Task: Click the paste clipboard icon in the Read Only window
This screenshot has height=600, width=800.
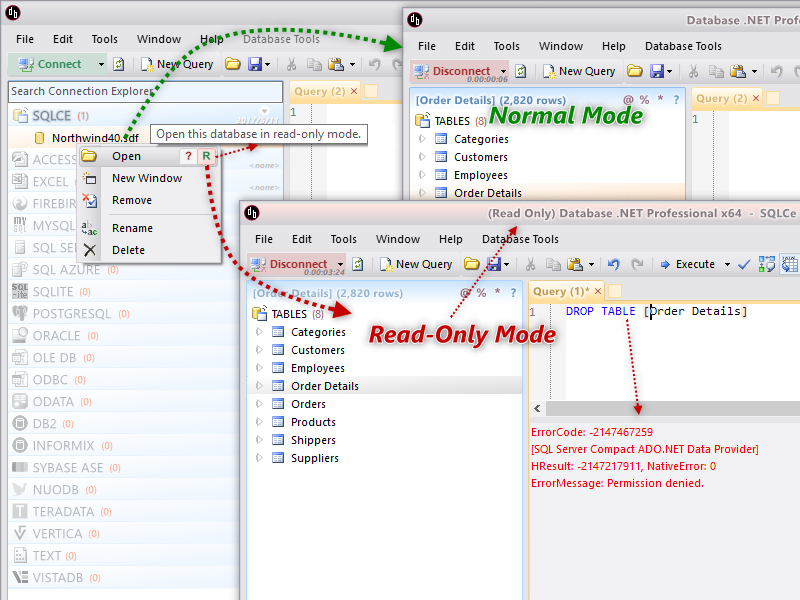Action: pyautogui.click(x=575, y=264)
